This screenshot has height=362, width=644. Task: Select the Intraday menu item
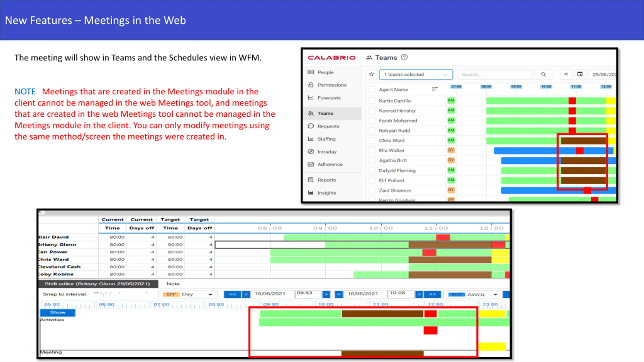[x=327, y=152]
